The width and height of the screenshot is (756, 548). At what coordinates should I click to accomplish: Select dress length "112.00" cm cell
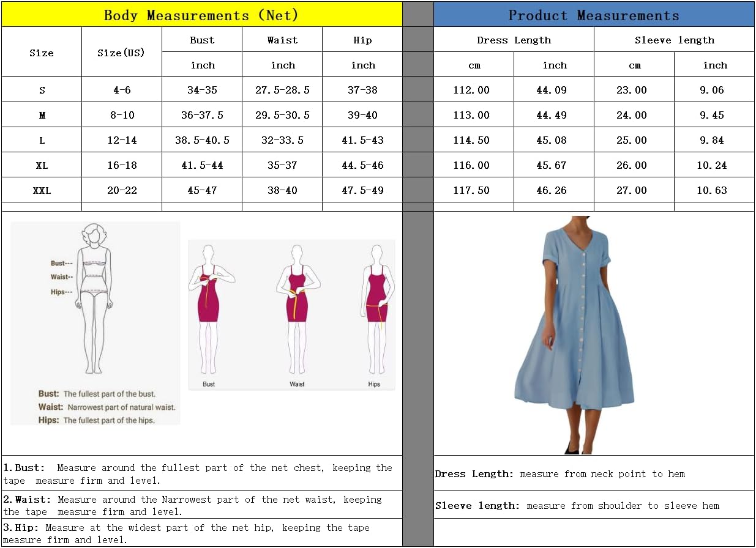click(x=474, y=90)
